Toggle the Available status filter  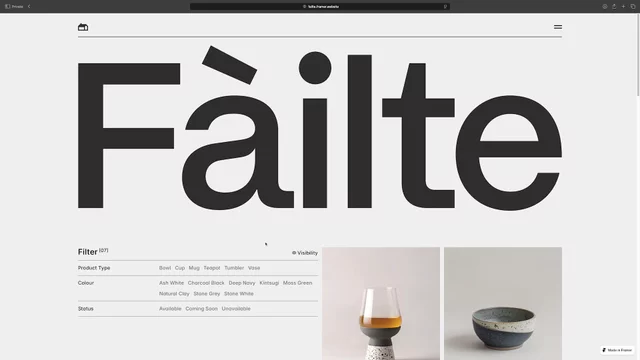click(170, 309)
